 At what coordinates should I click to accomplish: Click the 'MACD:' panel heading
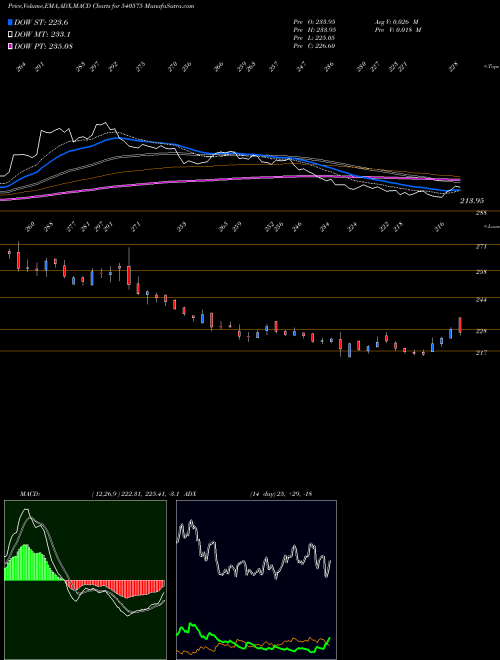[x=30, y=494]
